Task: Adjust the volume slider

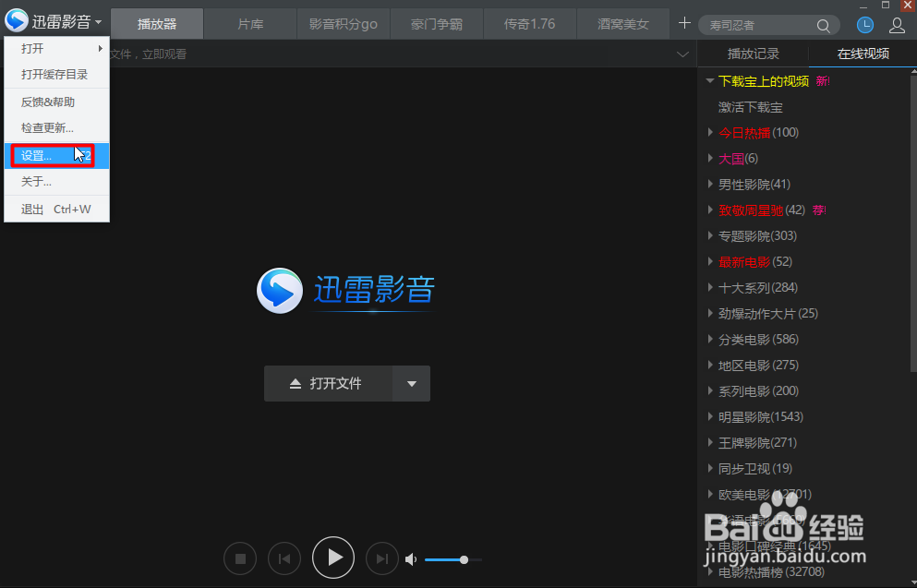Action: click(453, 560)
